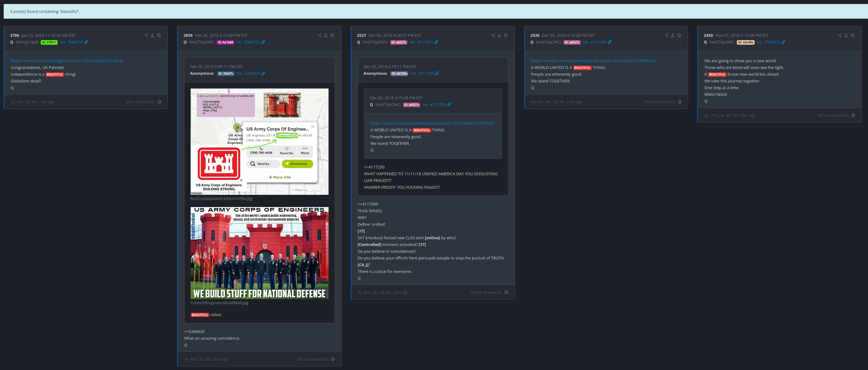Share post 2450 using the share icon
Screen dimensions: 868x370
840,35
